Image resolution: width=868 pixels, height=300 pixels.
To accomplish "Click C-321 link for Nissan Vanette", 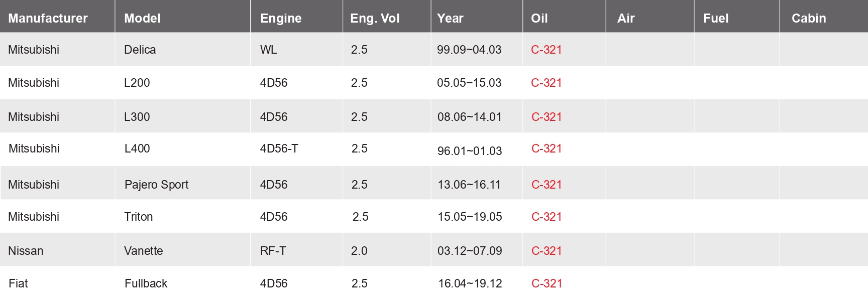I will 547,251.
